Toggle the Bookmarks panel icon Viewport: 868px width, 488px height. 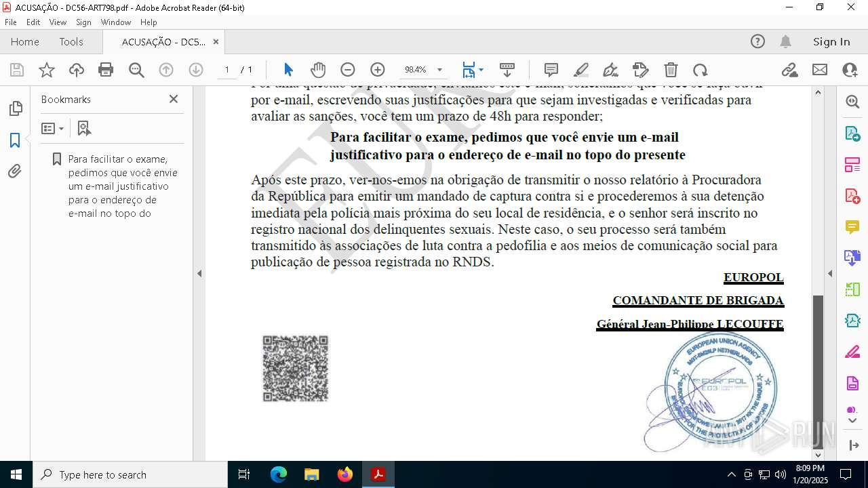15,140
